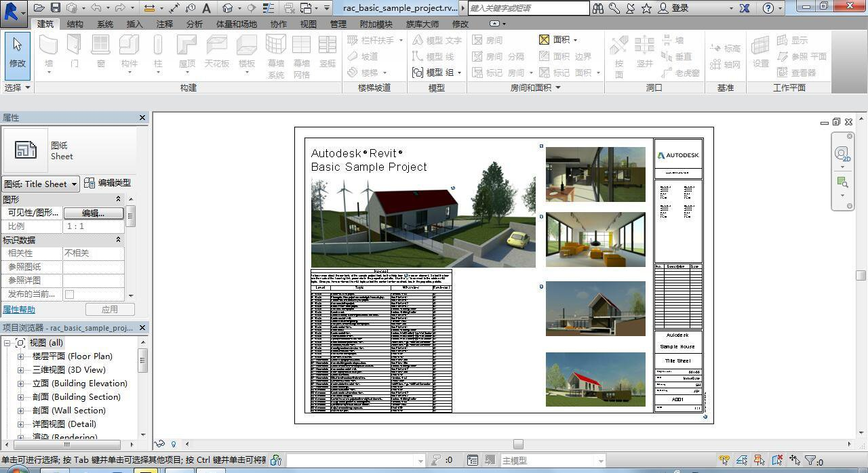Open the 插入 ribbon tab
The height and width of the screenshot is (473, 868).
[x=134, y=24]
